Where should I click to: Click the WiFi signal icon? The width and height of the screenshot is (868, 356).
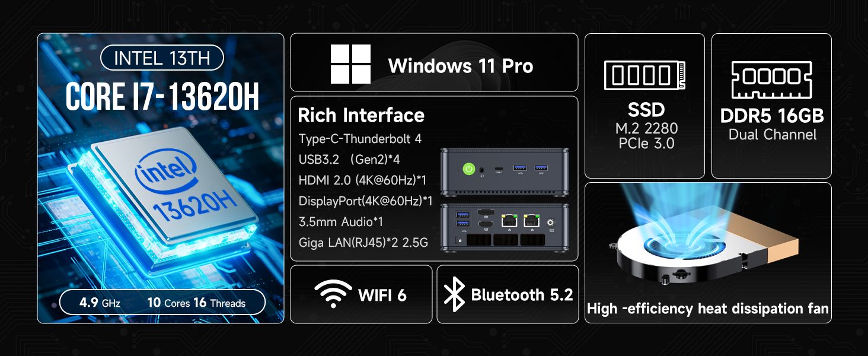pyautogui.click(x=333, y=294)
